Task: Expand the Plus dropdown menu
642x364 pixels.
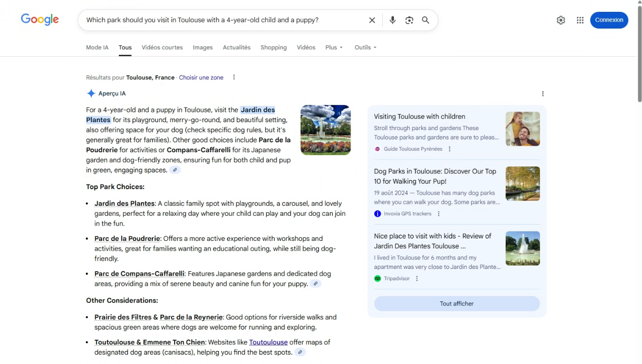Action: tap(334, 47)
